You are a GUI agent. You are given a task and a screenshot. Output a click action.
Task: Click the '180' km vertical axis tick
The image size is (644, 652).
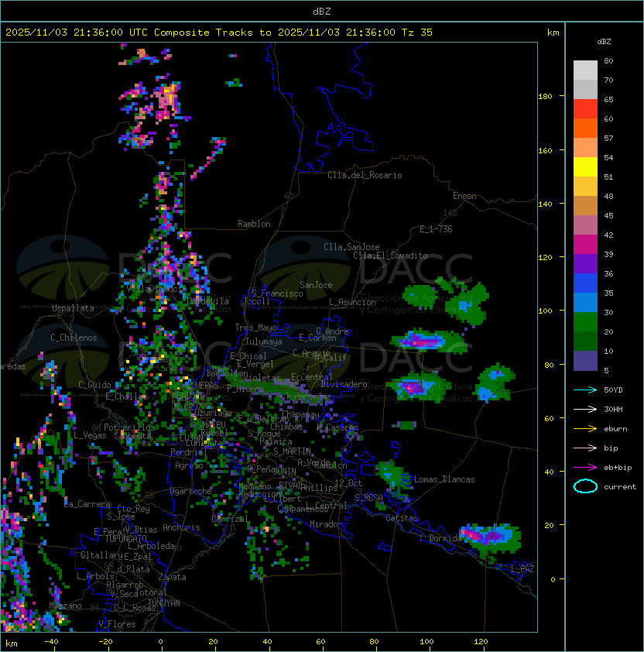point(545,97)
